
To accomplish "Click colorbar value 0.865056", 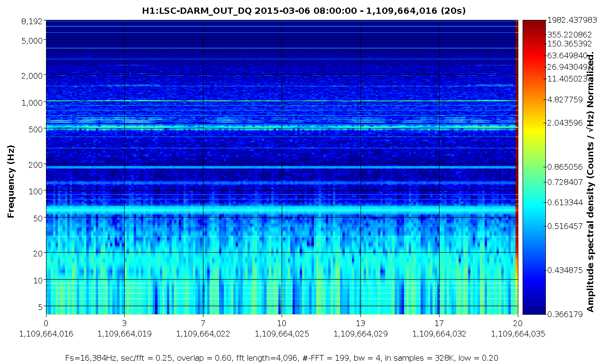I will tap(565, 166).
